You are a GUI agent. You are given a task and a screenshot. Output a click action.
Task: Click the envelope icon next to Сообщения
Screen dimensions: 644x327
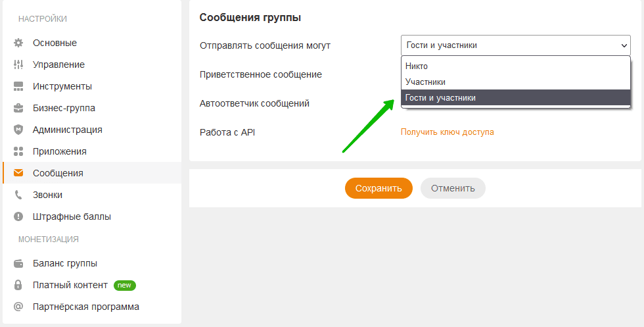(18, 173)
